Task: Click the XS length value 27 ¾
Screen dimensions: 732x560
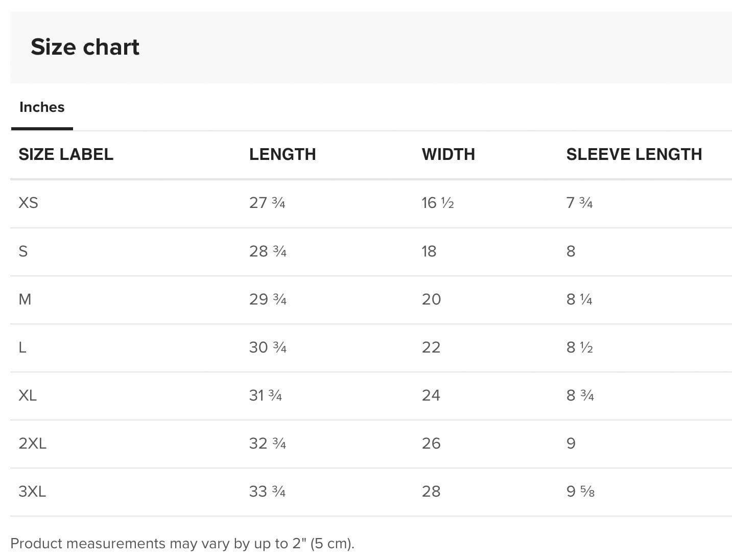Action: pos(267,203)
